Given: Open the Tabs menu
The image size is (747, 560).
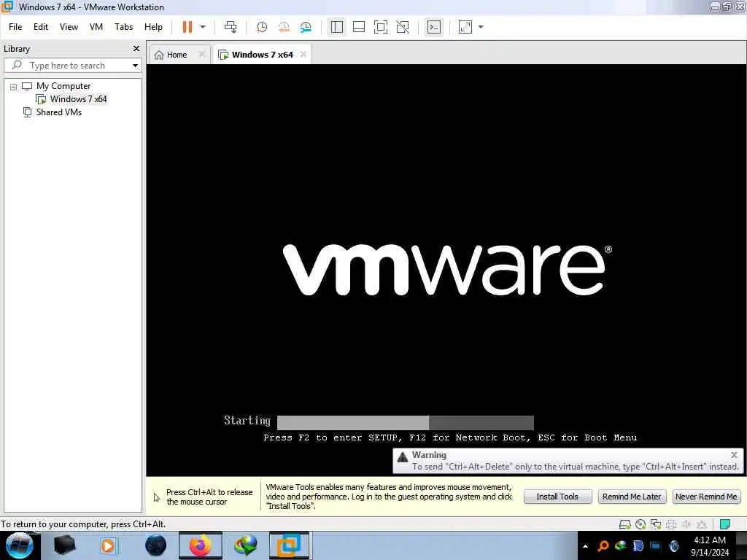Looking at the screenshot, I should click(123, 27).
